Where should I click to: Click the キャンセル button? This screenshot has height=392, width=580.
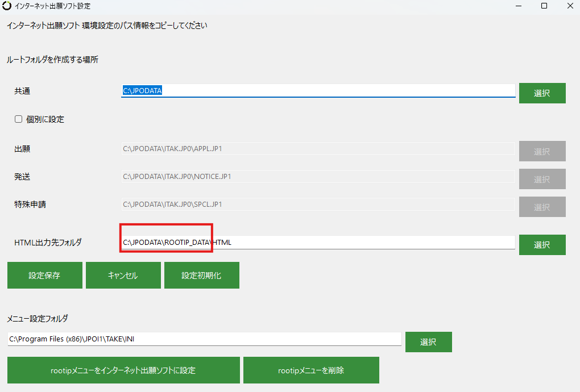[123, 275]
